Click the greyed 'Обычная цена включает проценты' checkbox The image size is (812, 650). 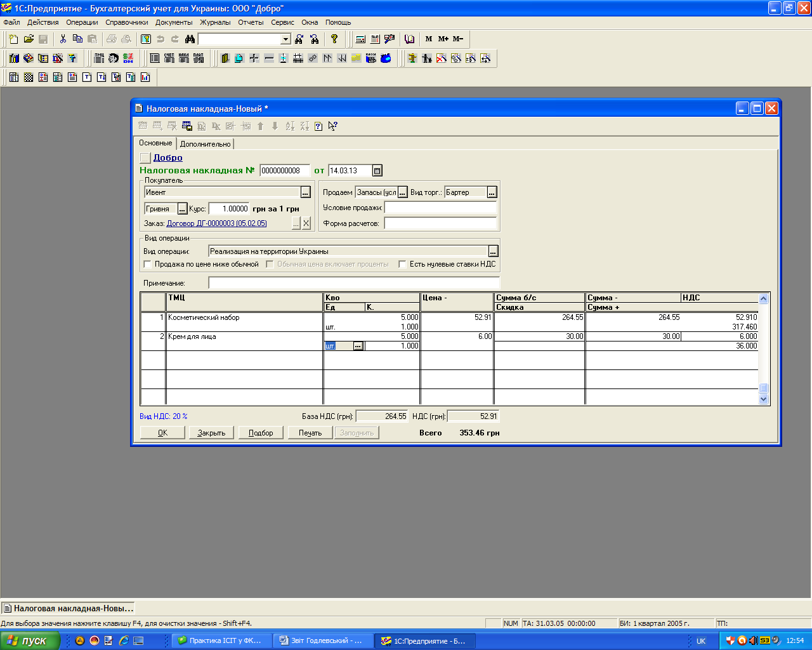click(x=270, y=265)
